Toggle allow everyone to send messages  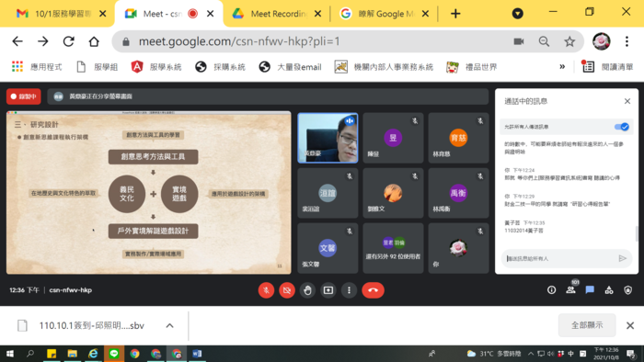pos(621,127)
